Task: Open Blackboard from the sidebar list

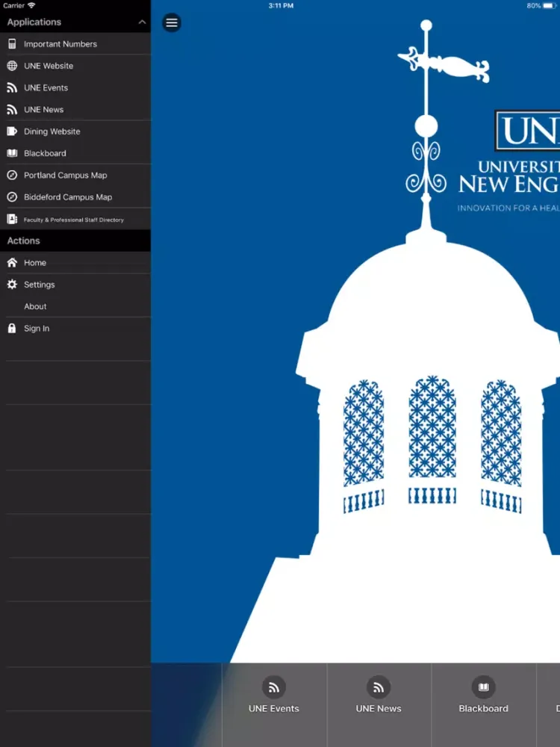Action: (x=75, y=153)
